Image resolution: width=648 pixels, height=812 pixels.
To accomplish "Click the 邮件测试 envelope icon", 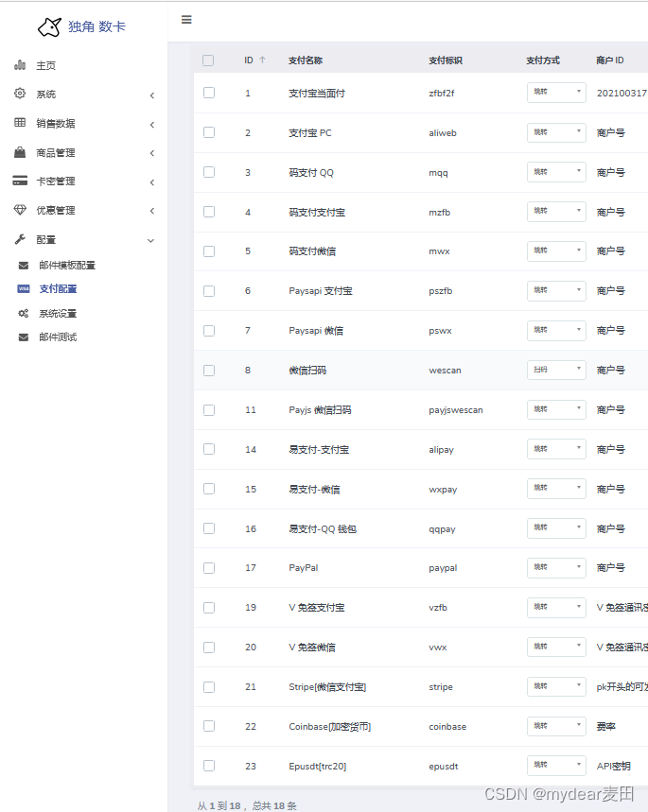I will pos(24,337).
